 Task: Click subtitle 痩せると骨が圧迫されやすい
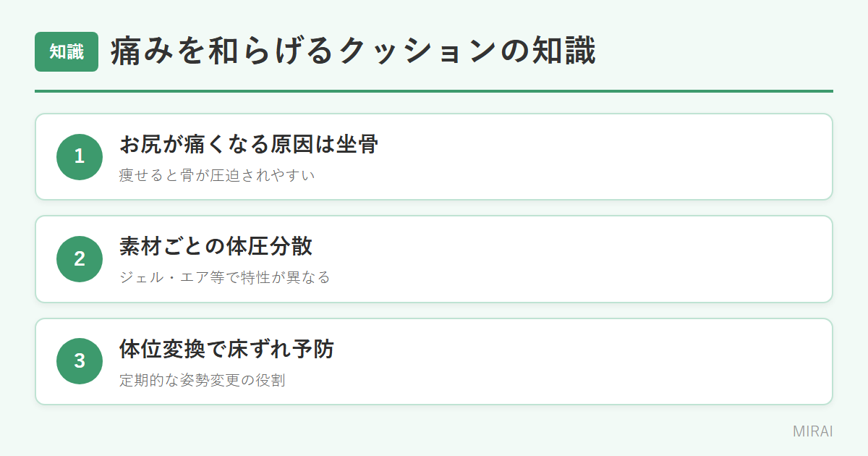coord(218,175)
